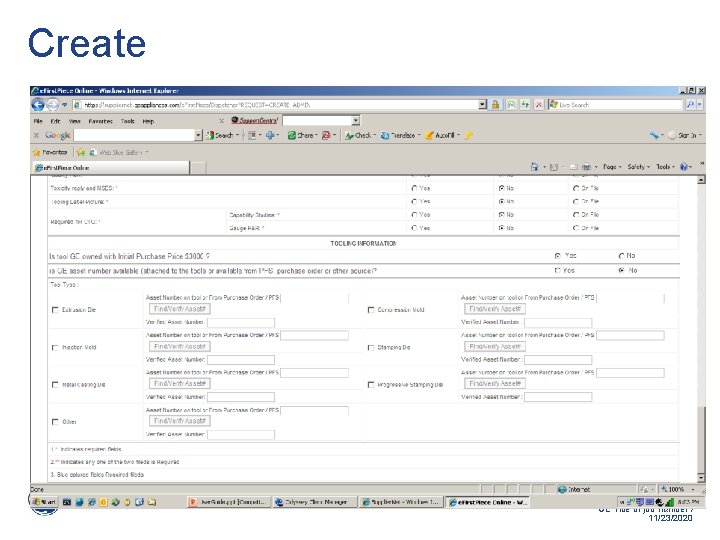
Task: Select Yes for Capability Studies
Action: (414, 215)
